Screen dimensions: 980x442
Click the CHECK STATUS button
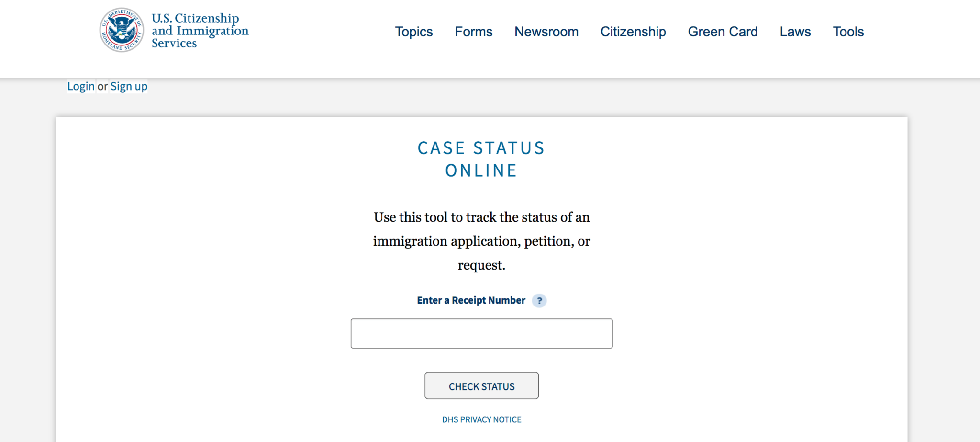click(x=481, y=385)
